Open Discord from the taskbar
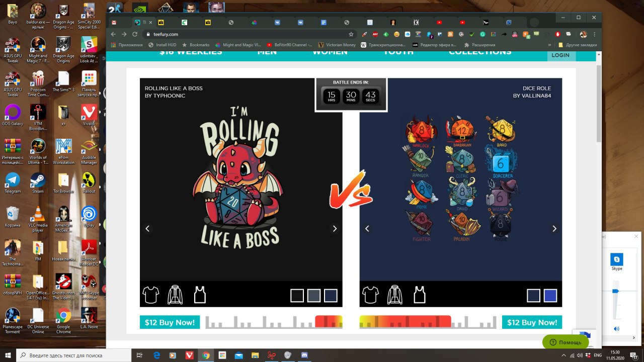This screenshot has width=644, height=362. (x=303, y=355)
